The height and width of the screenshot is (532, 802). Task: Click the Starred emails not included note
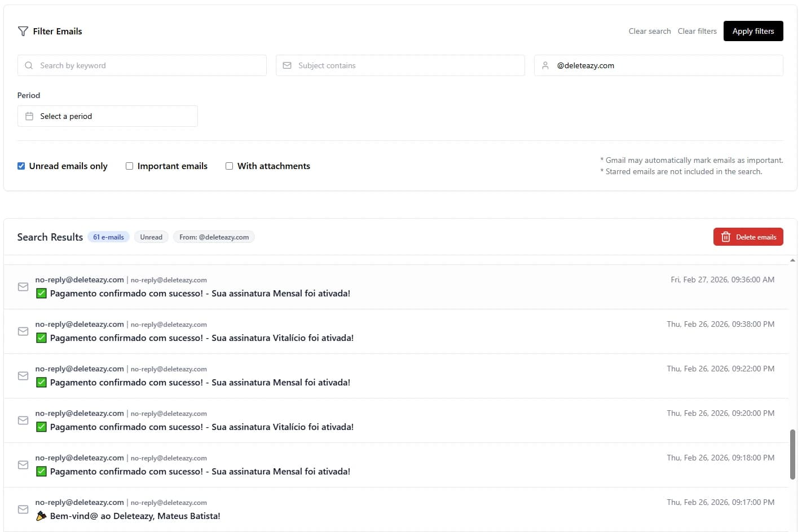click(x=681, y=172)
